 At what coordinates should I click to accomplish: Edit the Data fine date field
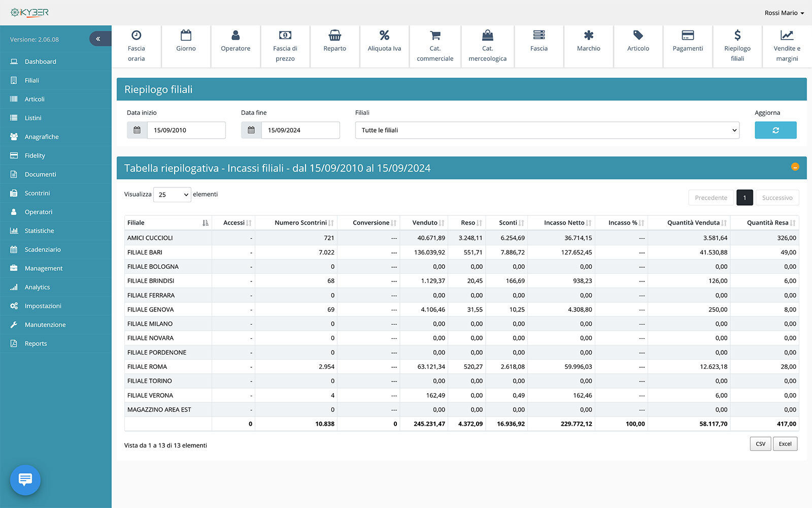pos(300,130)
